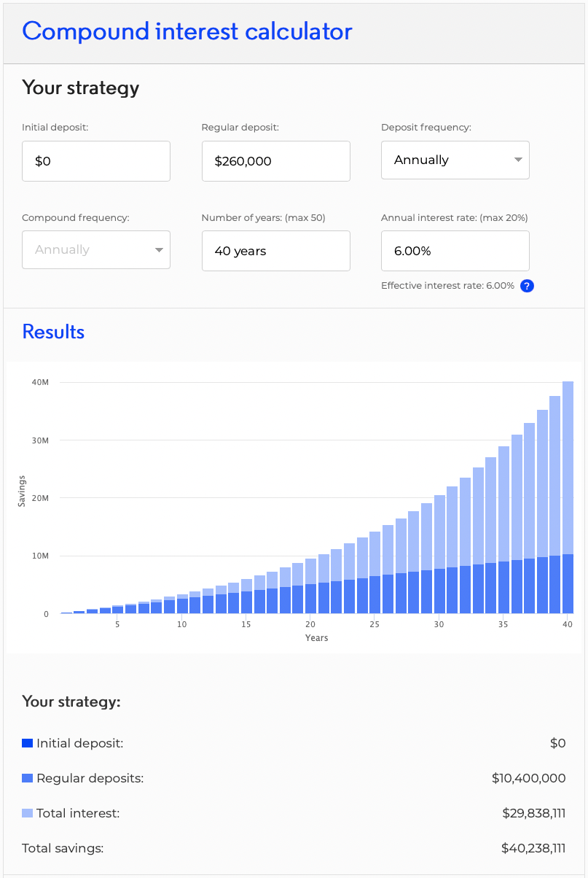Click the Regular deposits blue legend square
Viewport: 588px width, 878px height.
[x=28, y=778]
